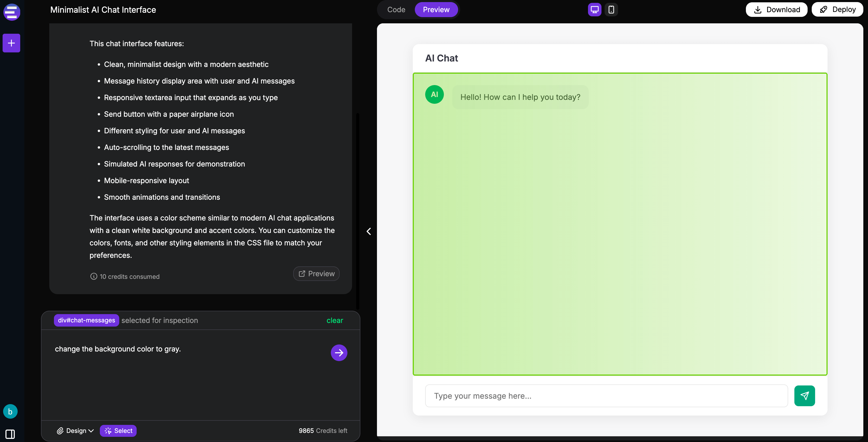Click the Download button

click(776, 9)
